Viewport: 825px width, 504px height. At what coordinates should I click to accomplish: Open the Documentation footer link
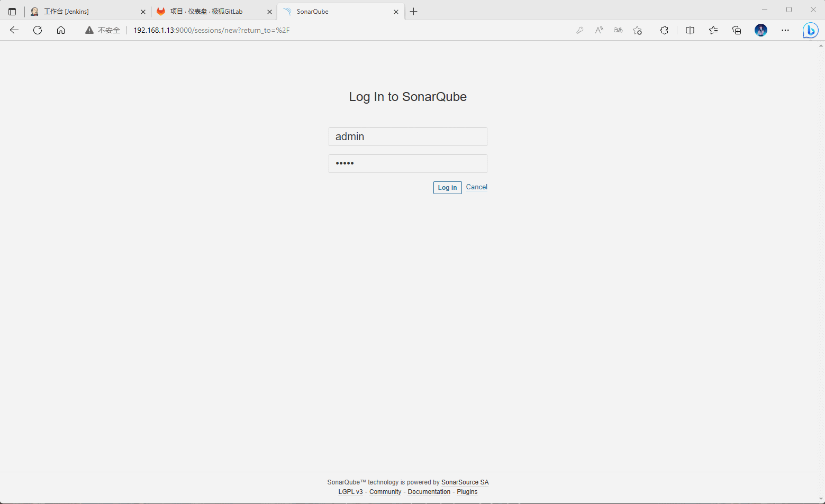click(x=429, y=492)
